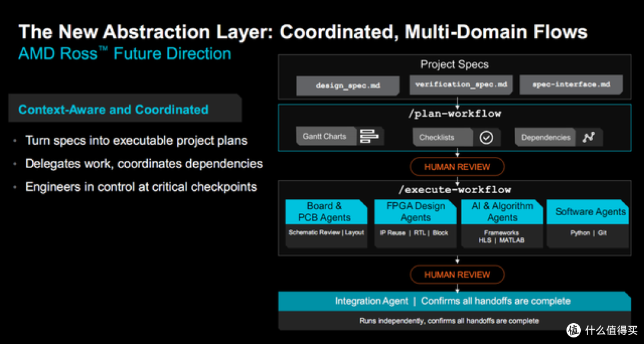Click the "Schematic Review | Layout" text
This screenshot has height=344, width=644.
(326, 233)
